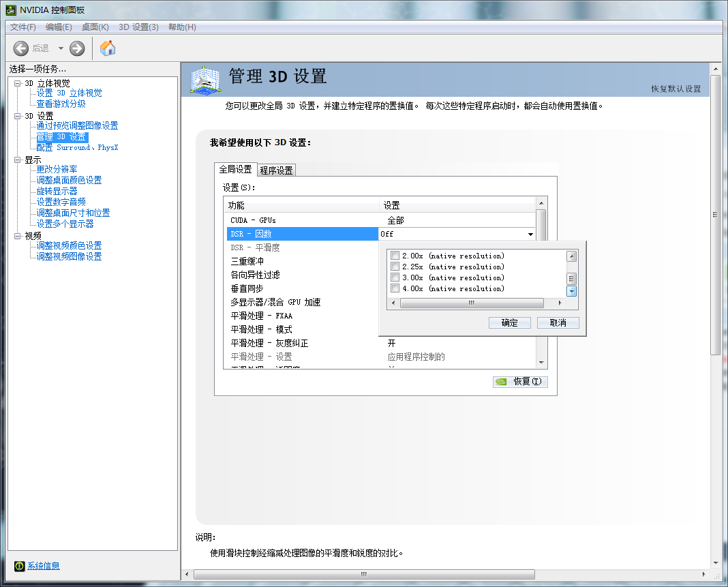This screenshot has width=728, height=587.
Task: Check the 2.25x native resolution box
Action: [395, 267]
